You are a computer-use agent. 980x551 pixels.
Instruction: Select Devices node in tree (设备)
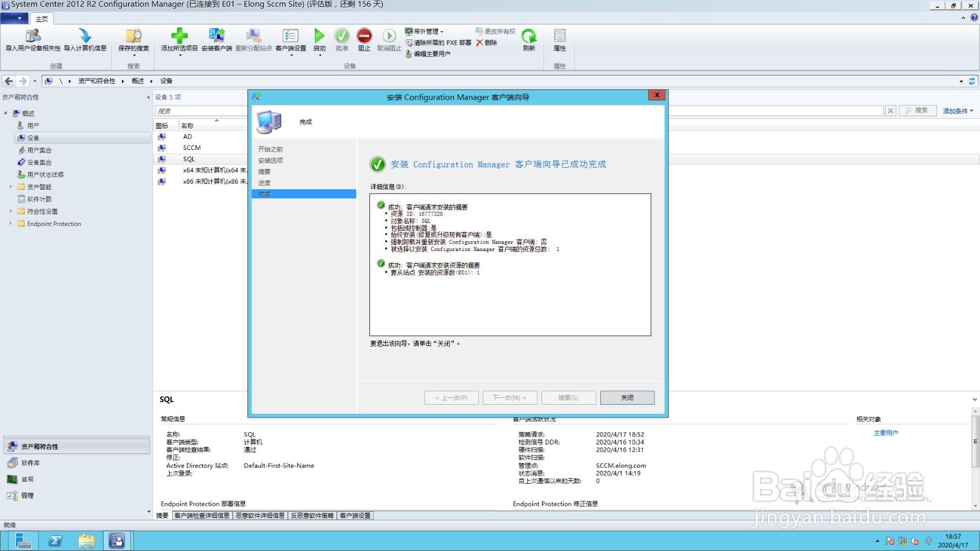(x=82, y=138)
